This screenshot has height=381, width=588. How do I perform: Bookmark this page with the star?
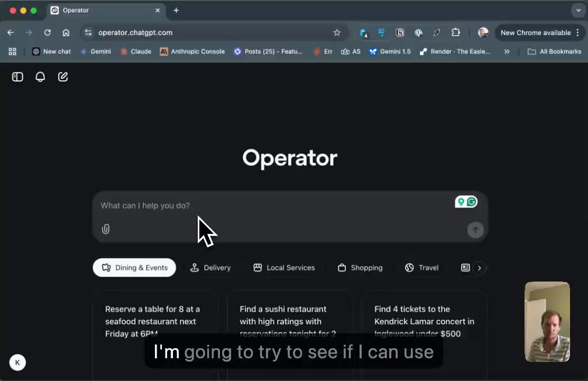[337, 33]
